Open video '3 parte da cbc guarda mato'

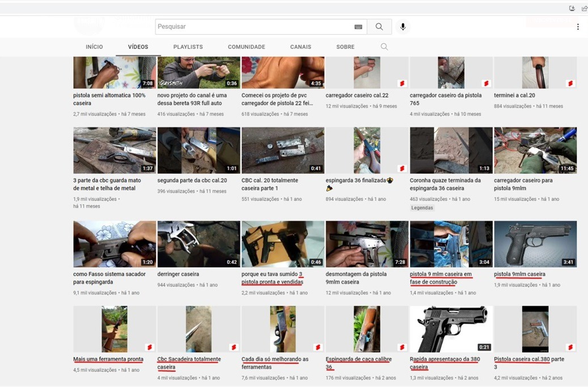[107, 184]
